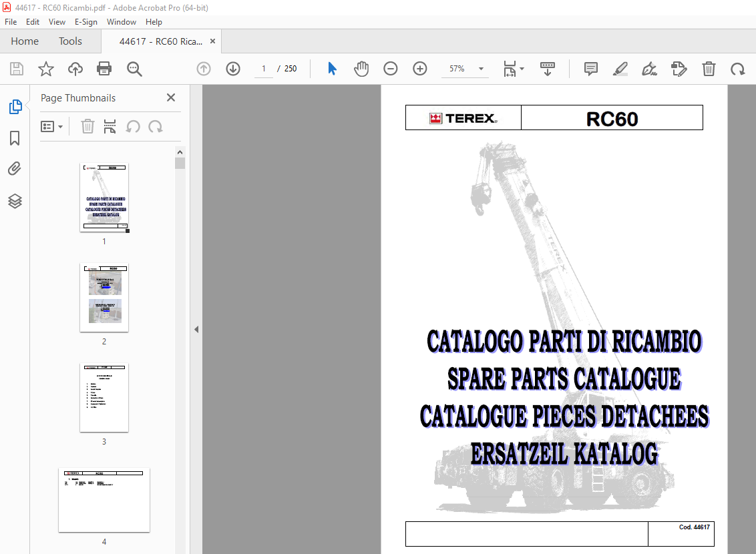Click the Cod. 44617 text on page
This screenshot has height=554, width=756.
pyautogui.click(x=695, y=527)
